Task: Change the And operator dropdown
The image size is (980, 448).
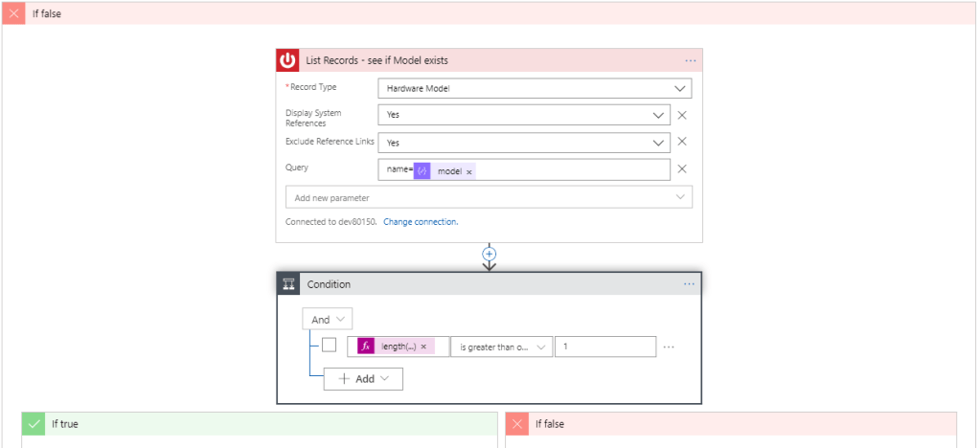Action: coord(328,320)
